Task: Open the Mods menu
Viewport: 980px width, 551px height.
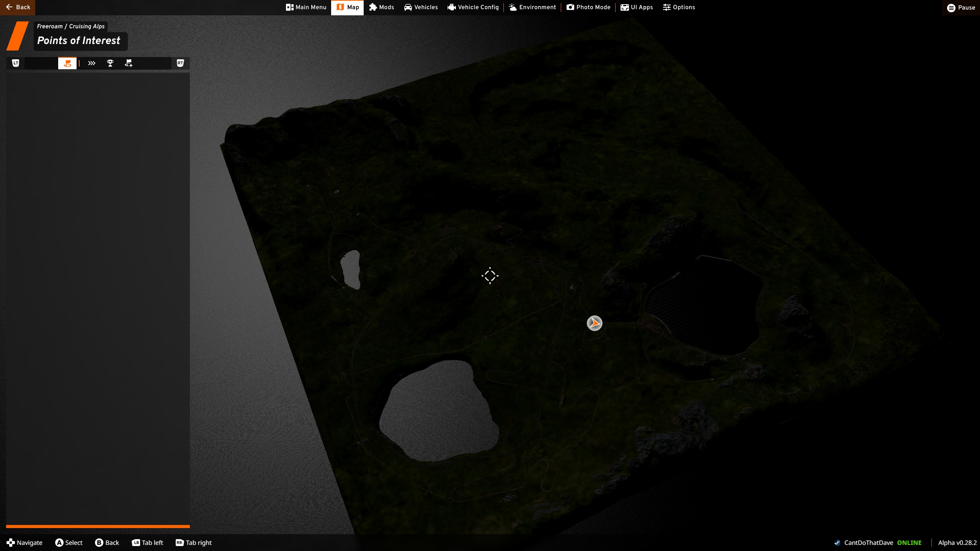Action: click(382, 7)
